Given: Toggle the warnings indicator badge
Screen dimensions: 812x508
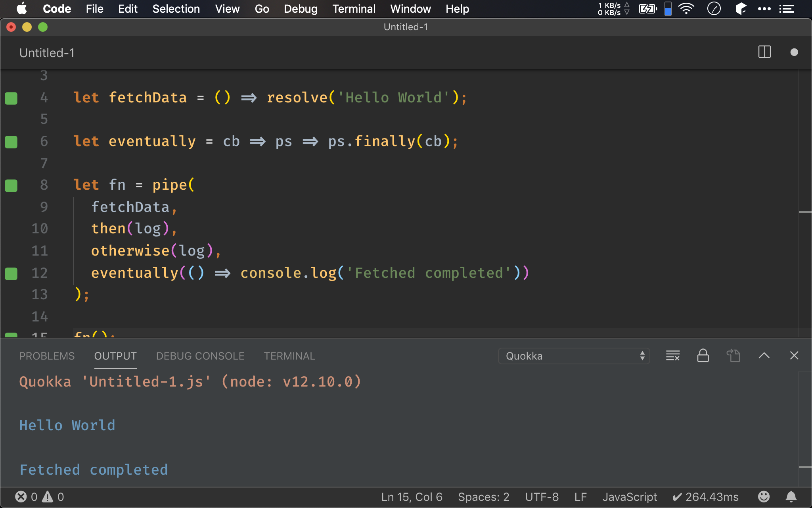Looking at the screenshot, I should pos(47,497).
